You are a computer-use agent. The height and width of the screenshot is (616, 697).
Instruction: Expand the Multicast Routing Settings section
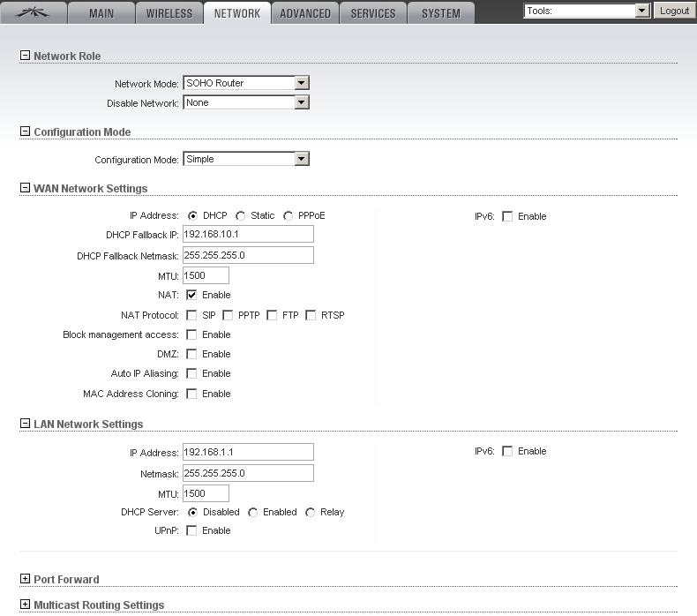[x=25, y=605]
